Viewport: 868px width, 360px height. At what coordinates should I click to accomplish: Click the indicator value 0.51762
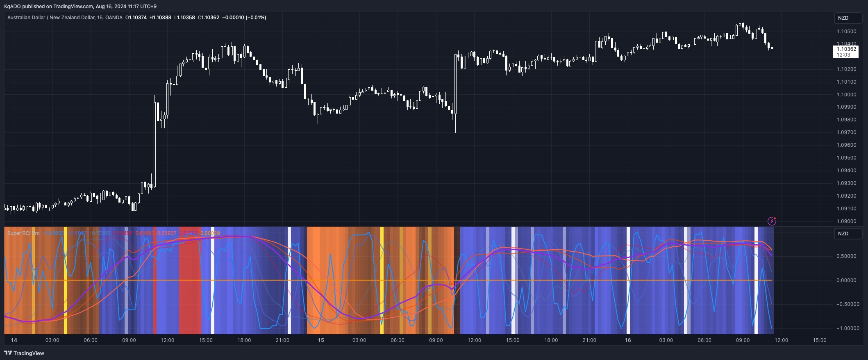click(x=189, y=233)
